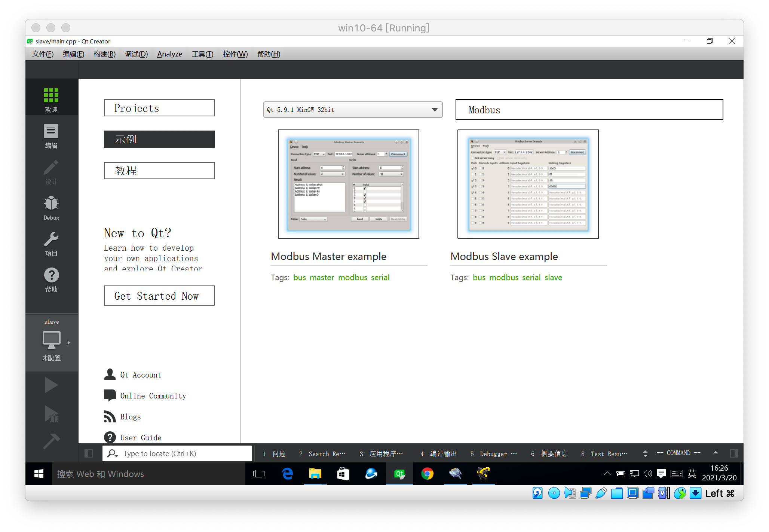Click the Projects button

coord(159,108)
